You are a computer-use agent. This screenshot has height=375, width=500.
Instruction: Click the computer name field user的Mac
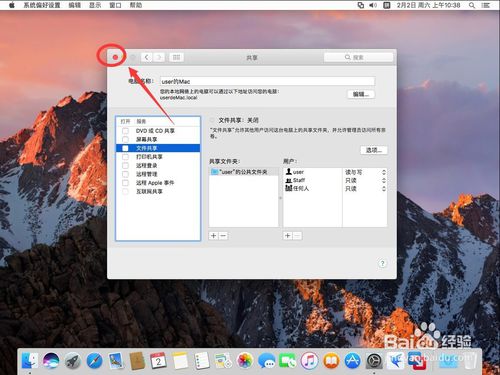point(267,81)
